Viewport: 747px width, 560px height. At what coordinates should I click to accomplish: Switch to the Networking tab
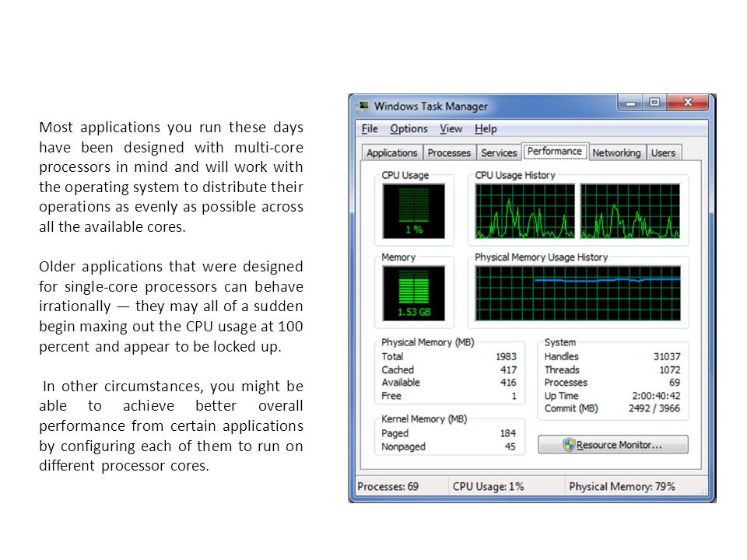[616, 153]
